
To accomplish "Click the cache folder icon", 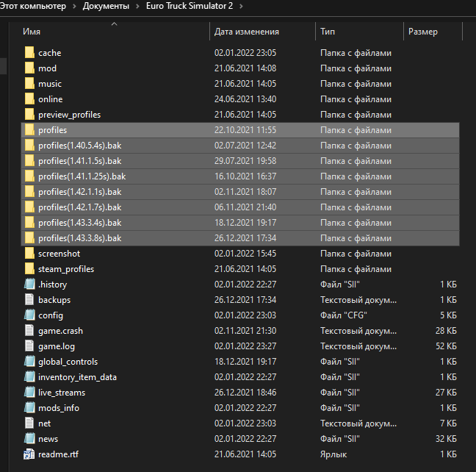I will tap(29, 53).
